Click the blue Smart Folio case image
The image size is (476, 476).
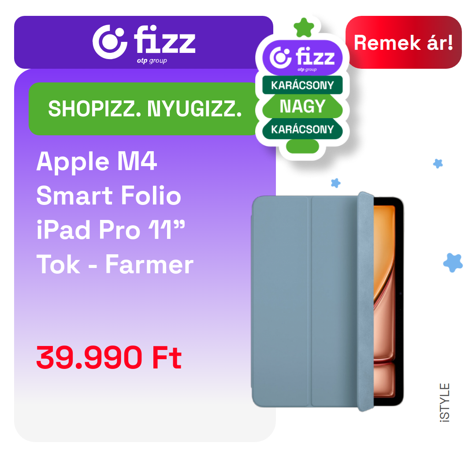click(312, 301)
